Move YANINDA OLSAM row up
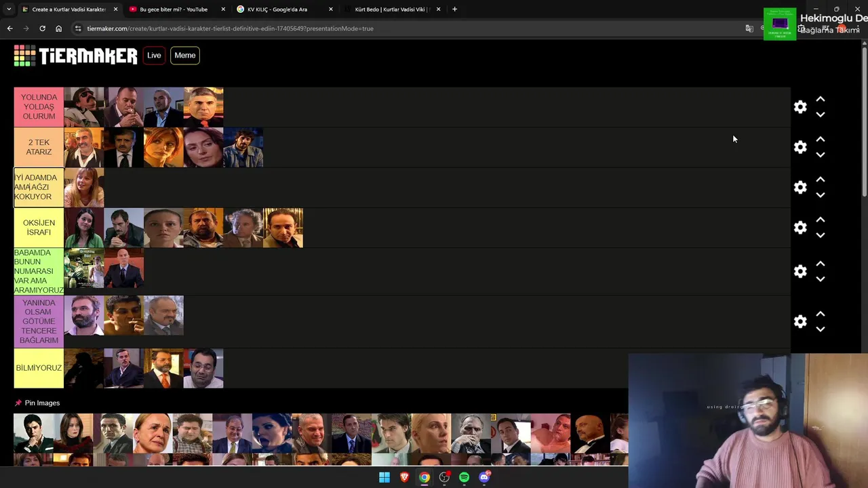868x488 pixels. (821, 314)
